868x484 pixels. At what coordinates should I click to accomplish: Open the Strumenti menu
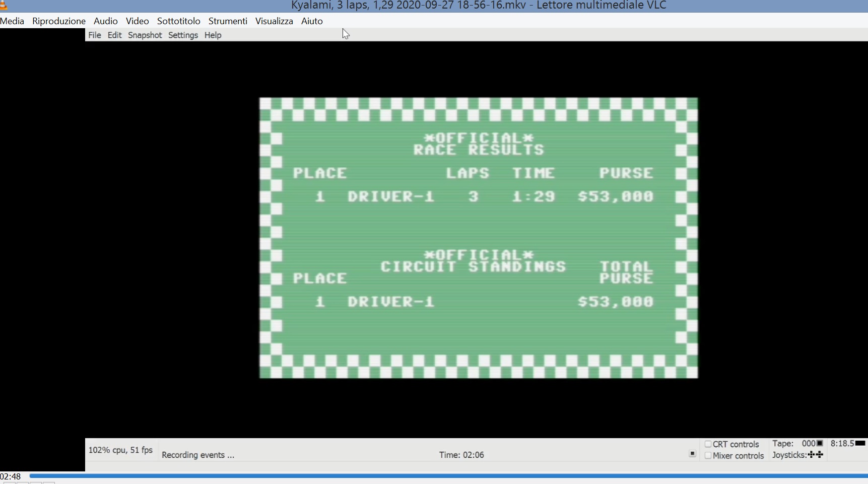(x=228, y=21)
